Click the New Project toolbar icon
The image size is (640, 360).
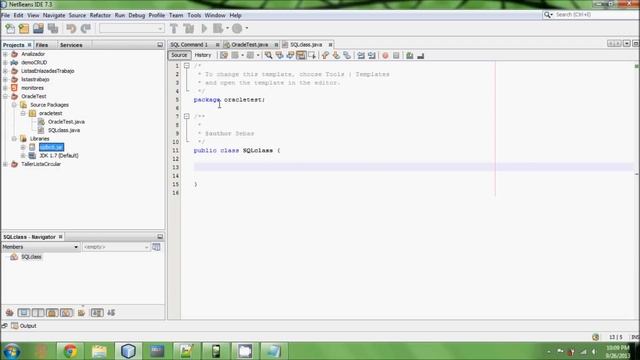(24, 29)
